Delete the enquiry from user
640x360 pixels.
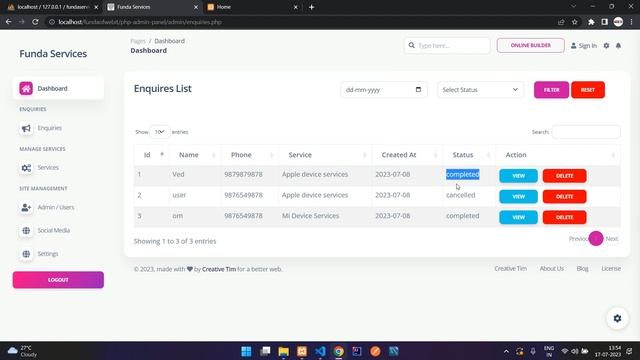[564, 197]
